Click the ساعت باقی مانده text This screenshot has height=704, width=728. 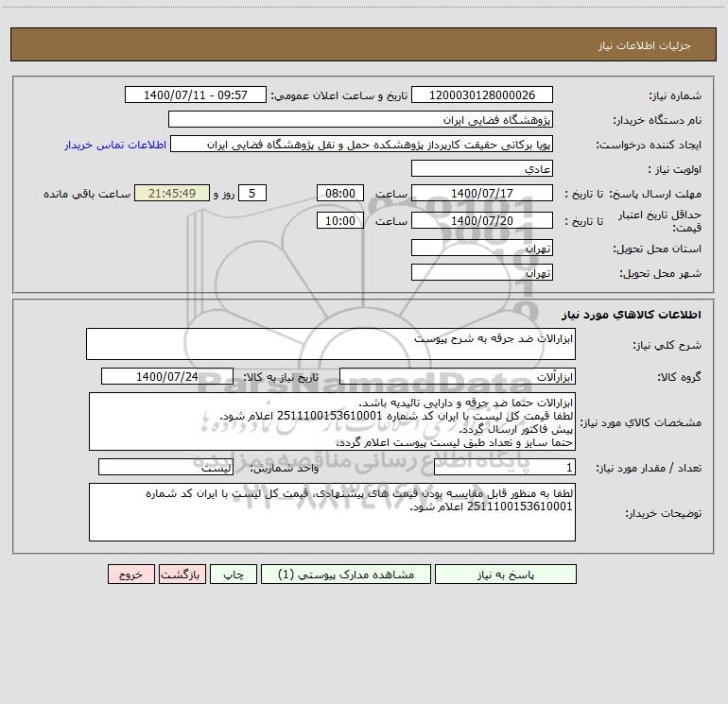coord(87,194)
